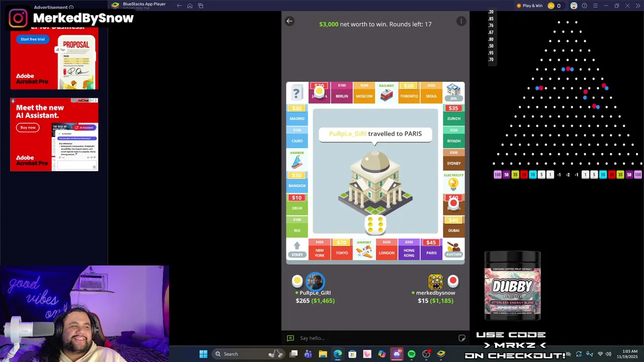This screenshot has height=362, width=644.
Task: Select the London property tile
Action: coord(386,249)
